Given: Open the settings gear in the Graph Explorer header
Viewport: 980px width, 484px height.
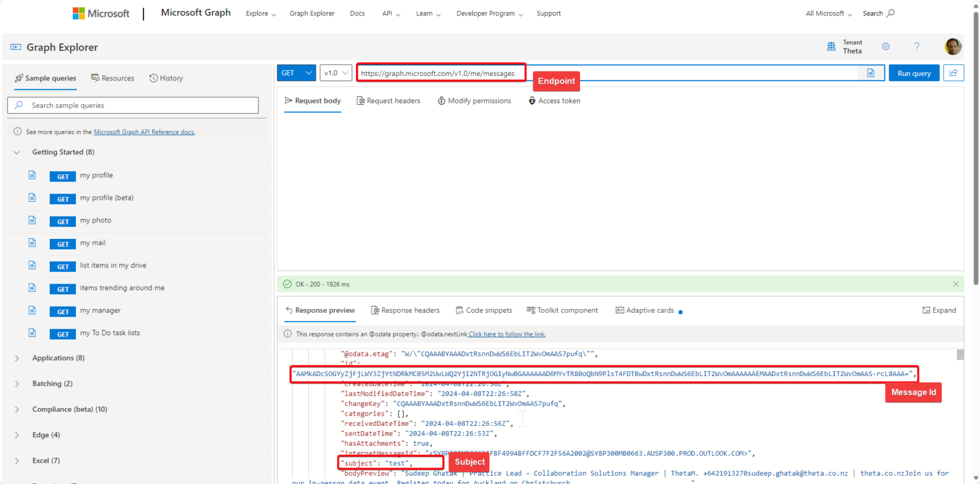Looking at the screenshot, I should click(x=886, y=47).
